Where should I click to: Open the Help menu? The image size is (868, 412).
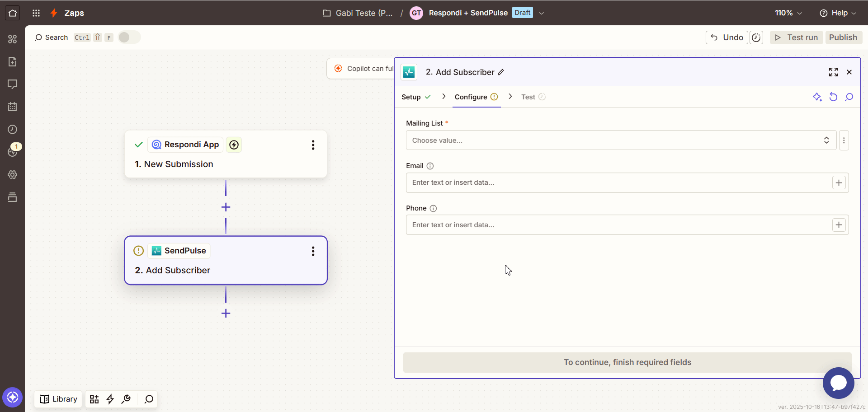[838, 13]
